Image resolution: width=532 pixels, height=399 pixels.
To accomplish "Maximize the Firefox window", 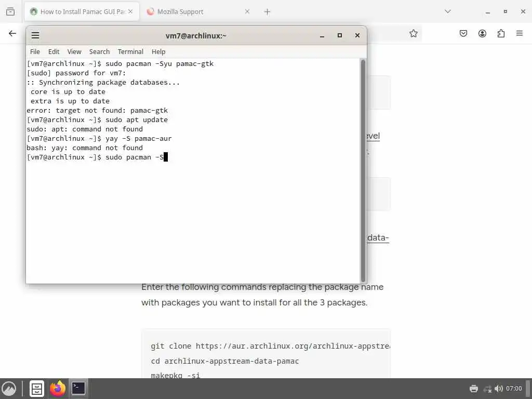I will tap(506, 11).
